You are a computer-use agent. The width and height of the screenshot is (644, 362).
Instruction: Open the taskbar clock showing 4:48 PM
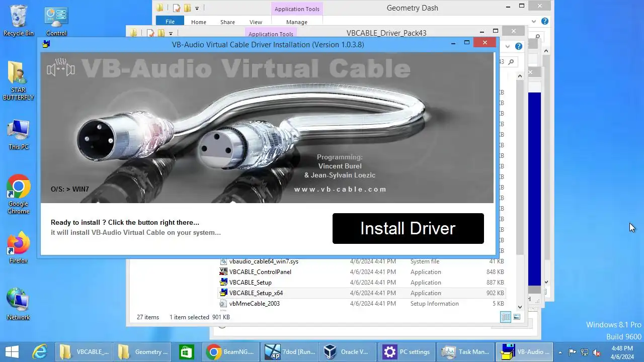pos(622,352)
